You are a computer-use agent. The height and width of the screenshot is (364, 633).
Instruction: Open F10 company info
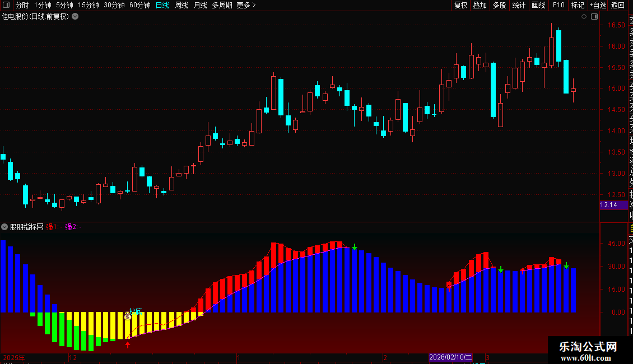[558, 5]
